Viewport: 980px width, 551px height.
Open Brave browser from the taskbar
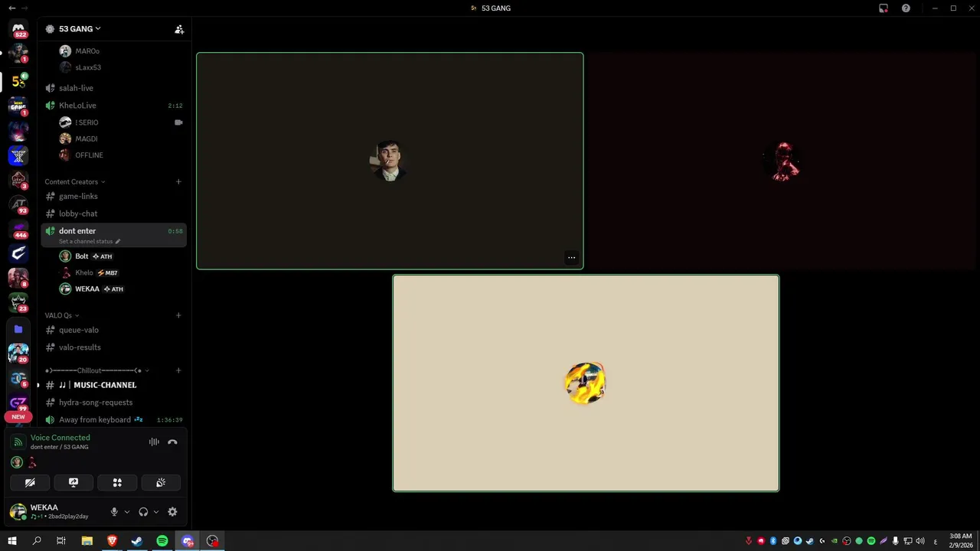tap(112, 541)
